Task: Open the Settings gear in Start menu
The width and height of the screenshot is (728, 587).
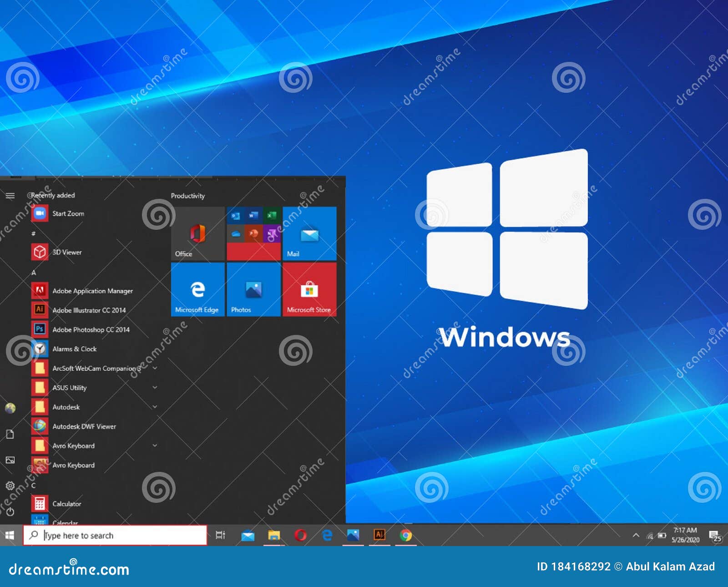Action: pos(10,486)
